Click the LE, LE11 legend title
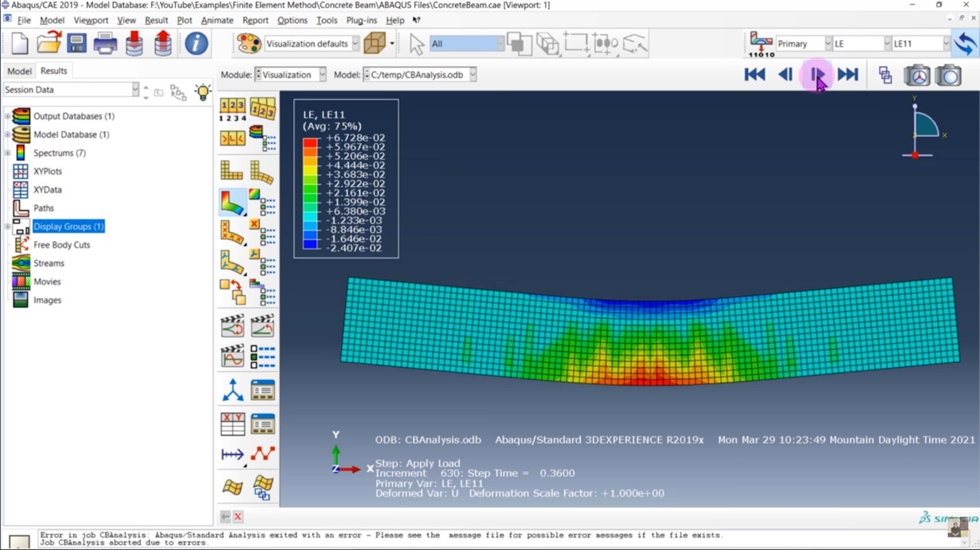 pos(324,115)
